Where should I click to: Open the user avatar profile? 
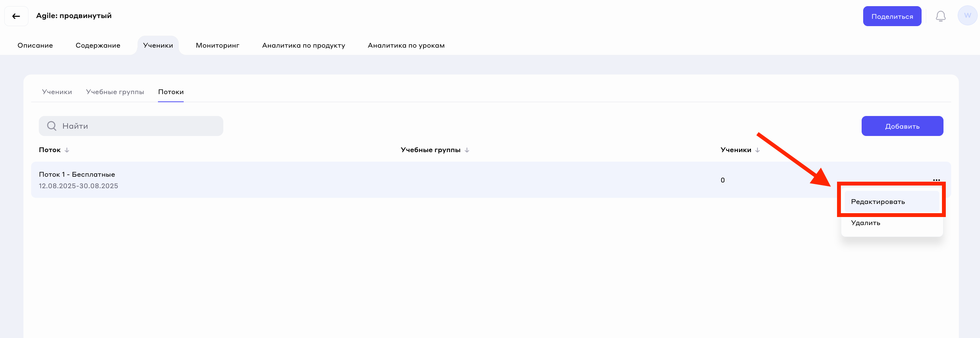[967, 16]
